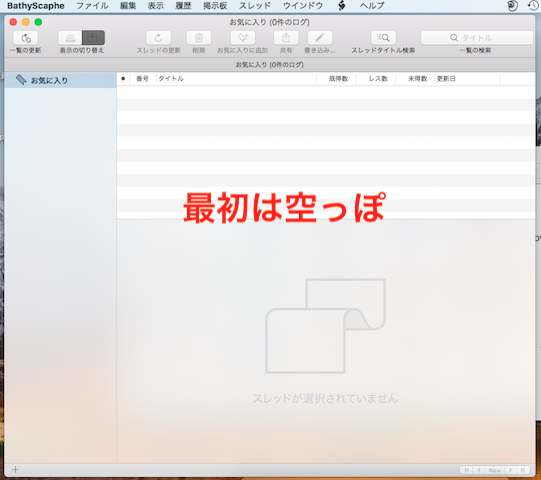The height and width of the screenshot is (480, 541).
Task: Click the 一覧の更新 refresh list icon
Action: [26, 38]
